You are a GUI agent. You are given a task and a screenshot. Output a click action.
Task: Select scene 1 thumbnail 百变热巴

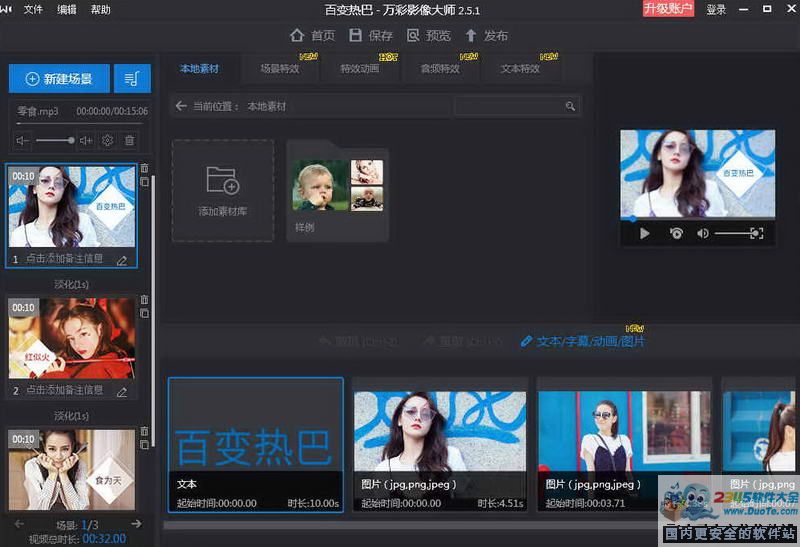coord(72,207)
